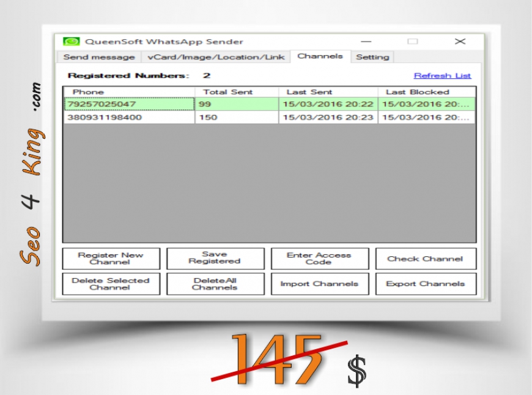Click the Export Channels button
Image resolution: width=532 pixels, height=395 pixels.
pyautogui.click(x=426, y=284)
